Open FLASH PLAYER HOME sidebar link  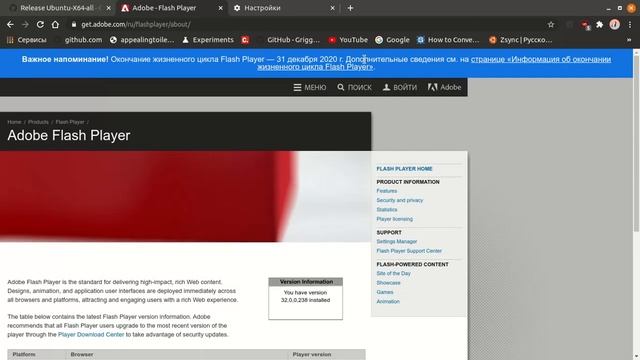click(x=404, y=169)
